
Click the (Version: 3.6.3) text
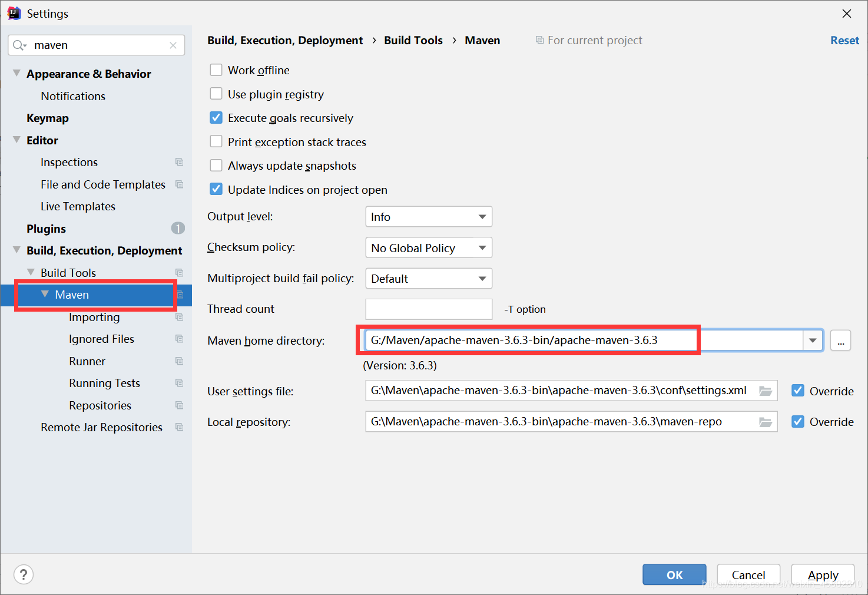point(400,365)
